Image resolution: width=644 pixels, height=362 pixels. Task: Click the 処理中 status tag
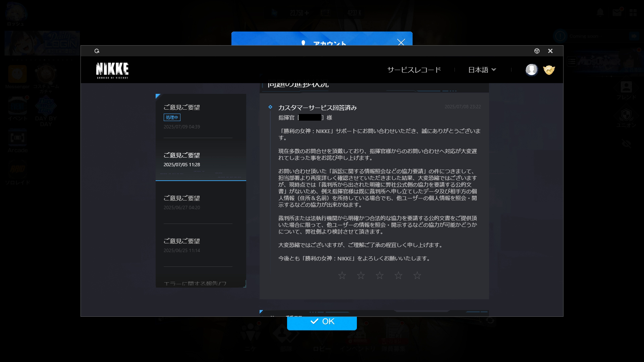[172, 117]
